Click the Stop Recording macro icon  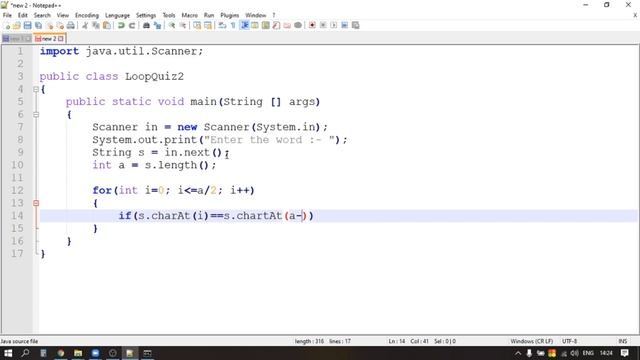[x=323, y=25]
